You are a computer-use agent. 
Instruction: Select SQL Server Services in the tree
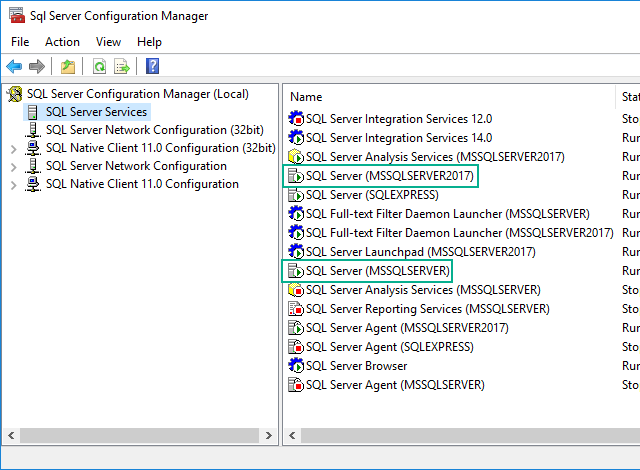click(x=96, y=112)
